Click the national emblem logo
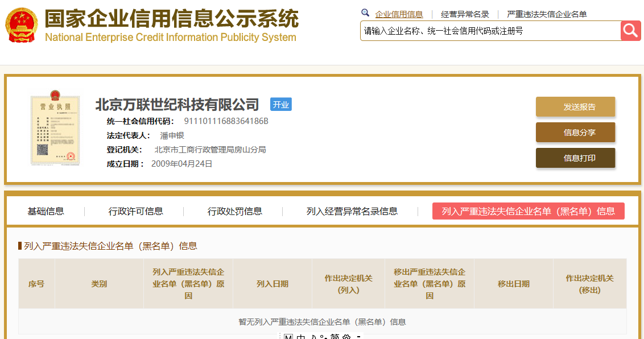Image resolution: width=644 pixels, height=339 pixels. click(22, 25)
